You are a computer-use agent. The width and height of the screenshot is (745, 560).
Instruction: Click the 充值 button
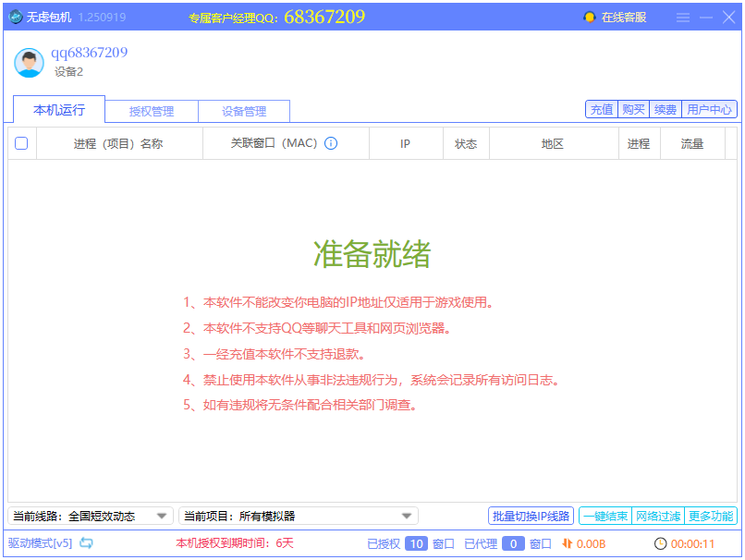pos(602,108)
